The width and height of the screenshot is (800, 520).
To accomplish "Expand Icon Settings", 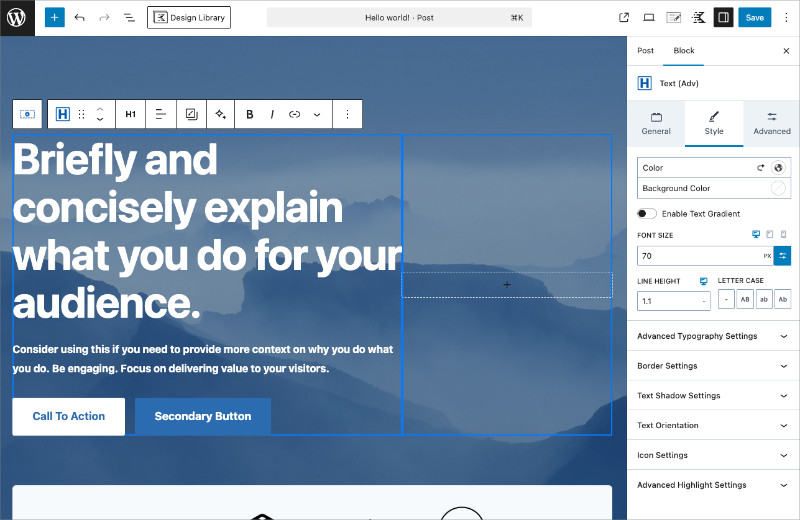I will (713, 455).
